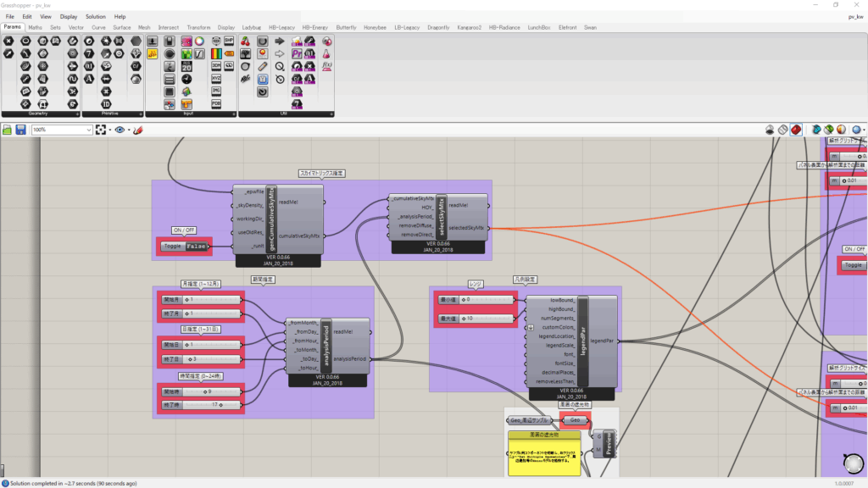Viewport: 868px width, 488px height.
Task: Click the sketch/markup pen icon
Action: pyautogui.click(x=137, y=130)
